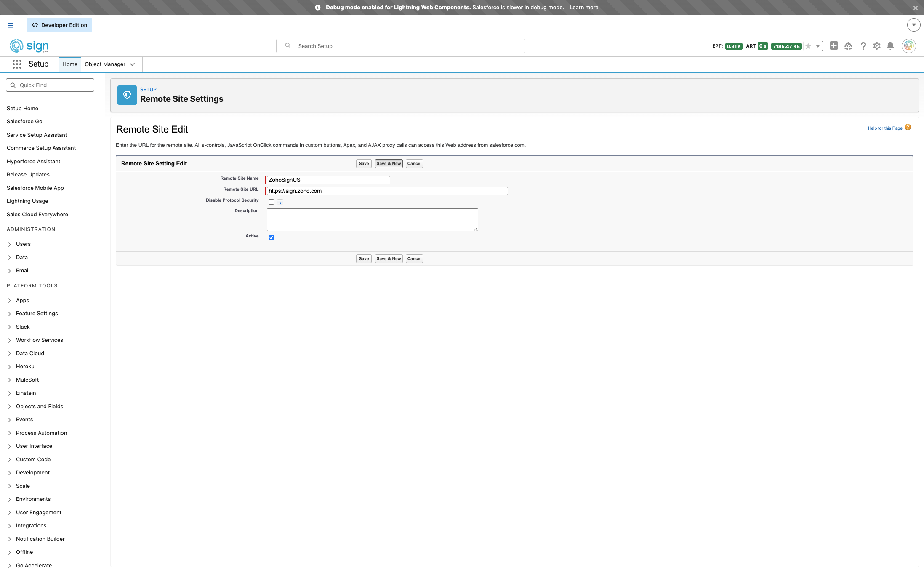Click the Disable Protocol Security info icon

pos(280,202)
